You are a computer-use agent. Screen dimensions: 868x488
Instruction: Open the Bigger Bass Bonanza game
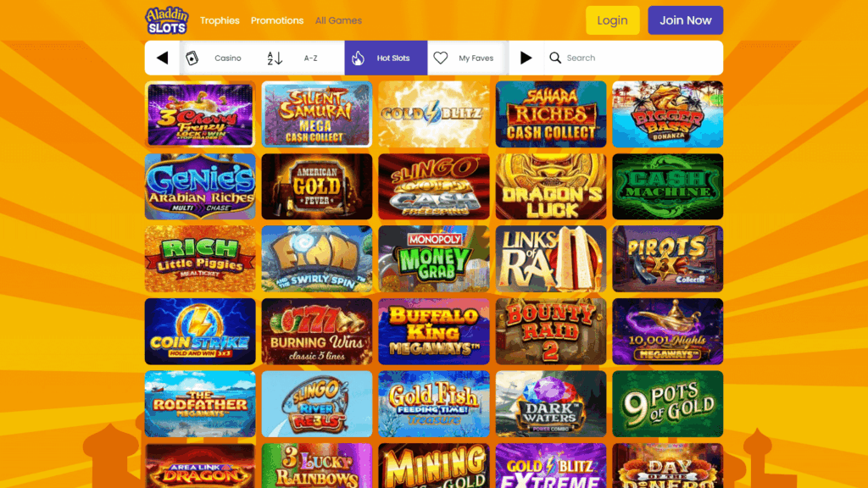coord(668,114)
